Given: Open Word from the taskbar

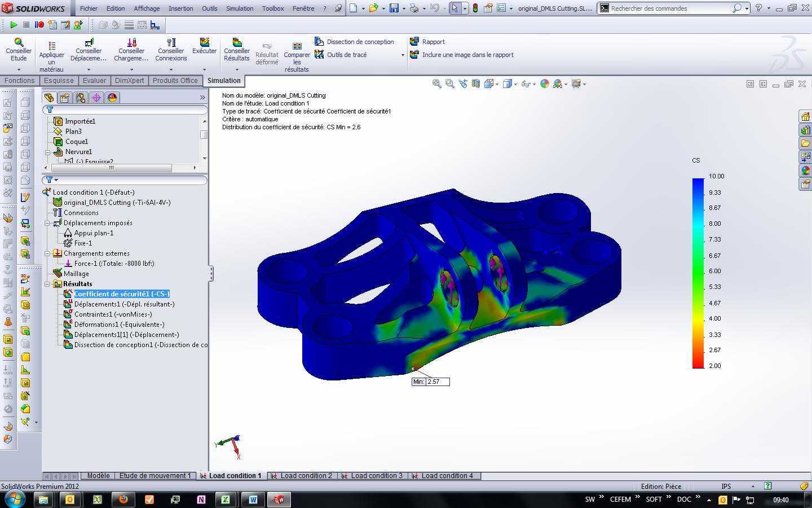Looking at the screenshot, I should click(x=253, y=500).
